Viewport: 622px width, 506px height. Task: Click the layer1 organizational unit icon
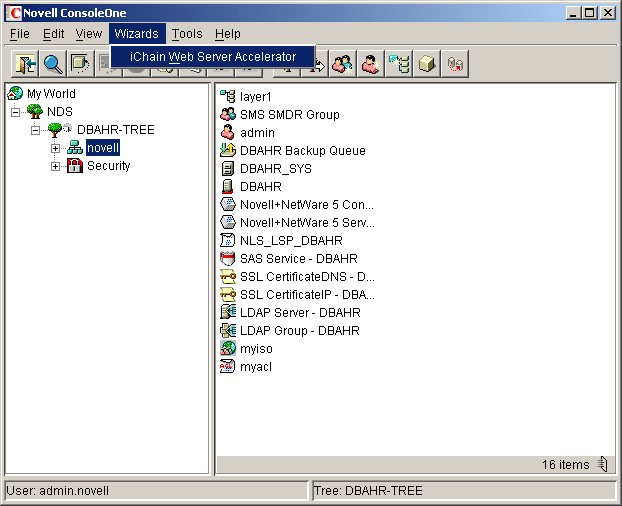(228, 96)
